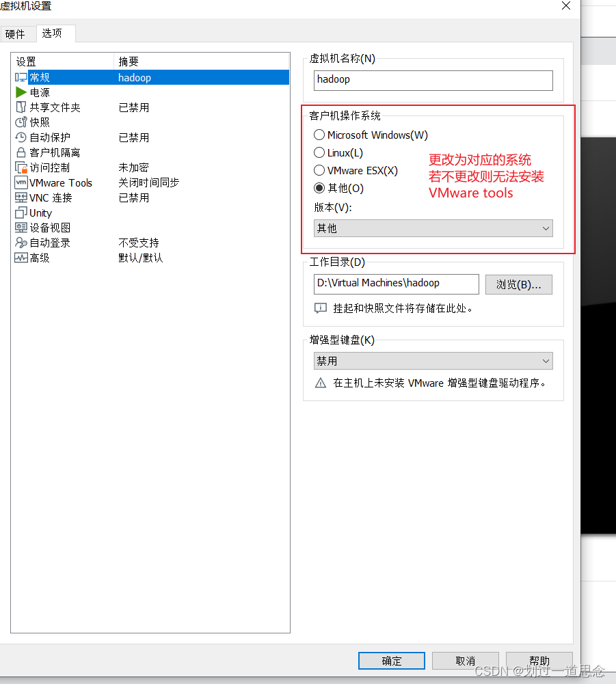The image size is (616, 684).
Task: Close the 虚拟机设置 dialog
Action: [x=566, y=5]
